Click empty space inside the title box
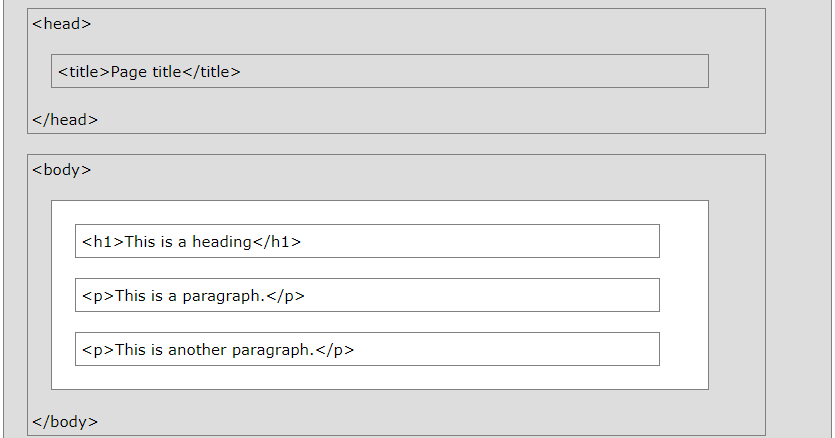The image size is (835, 438). click(x=480, y=71)
